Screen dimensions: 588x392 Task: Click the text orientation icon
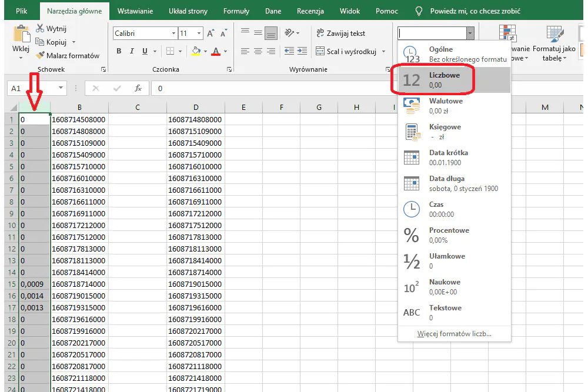click(289, 33)
